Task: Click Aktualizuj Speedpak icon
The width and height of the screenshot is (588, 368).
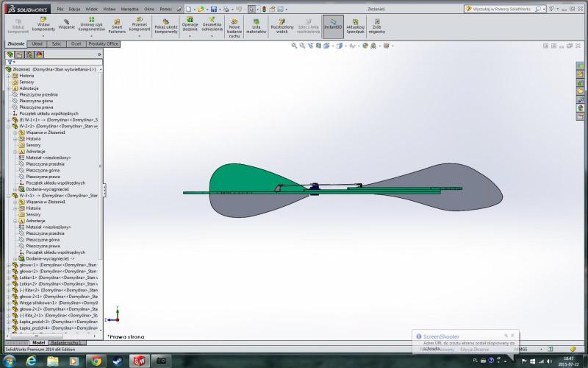Action: (x=355, y=26)
